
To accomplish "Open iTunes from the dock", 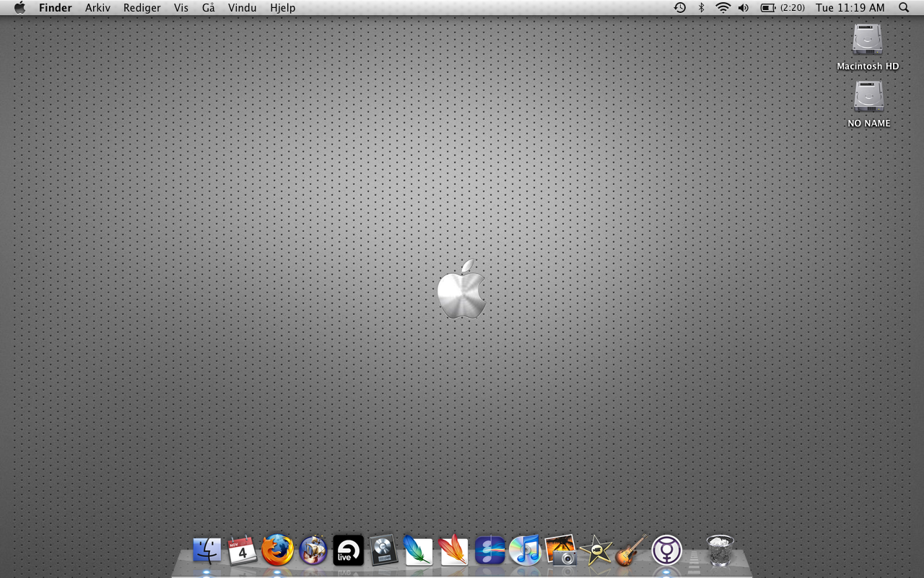I will [525, 551].
